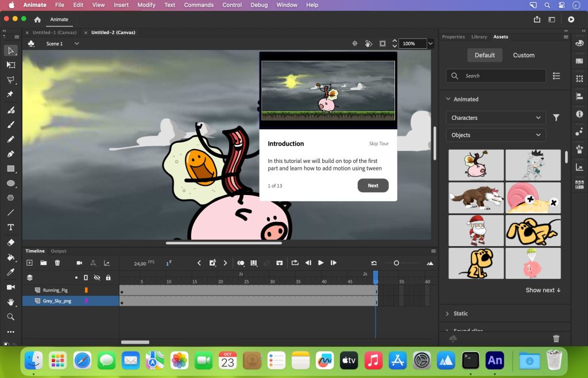Switch to the Library panel tab
Screen dimensions: 588x378
pos(479,37)
